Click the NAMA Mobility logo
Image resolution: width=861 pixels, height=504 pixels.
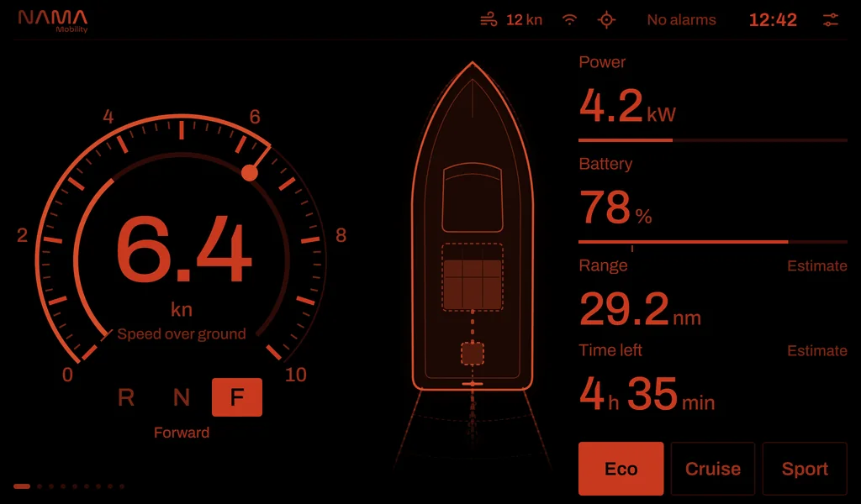[53, 21]
